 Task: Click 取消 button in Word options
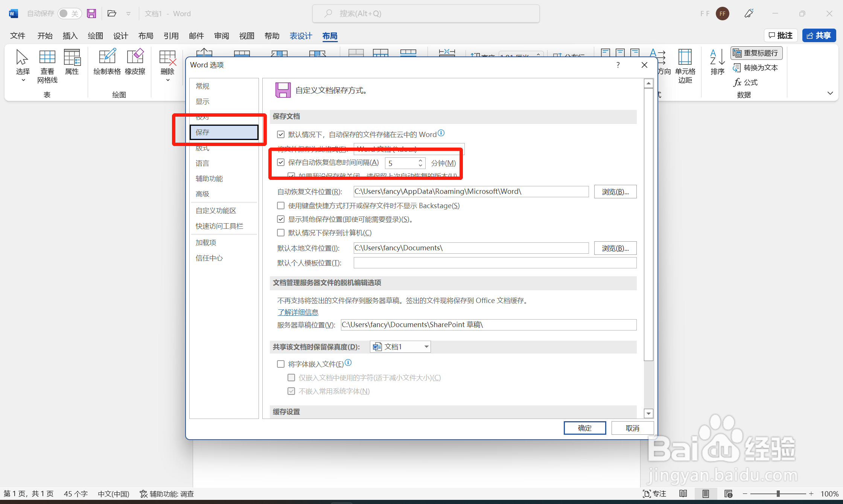coord(632,428)
